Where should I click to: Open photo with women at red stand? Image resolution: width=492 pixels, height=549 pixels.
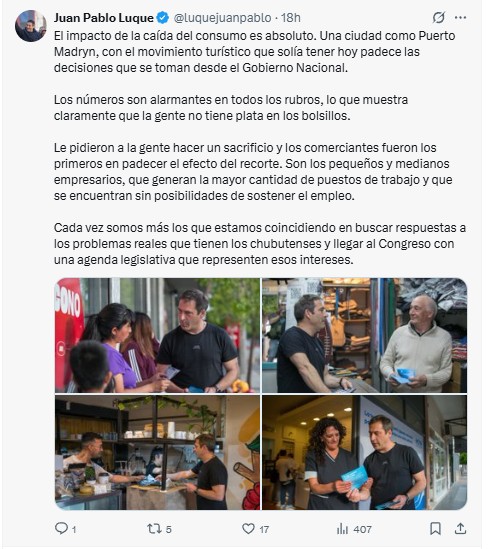point(158,335)
